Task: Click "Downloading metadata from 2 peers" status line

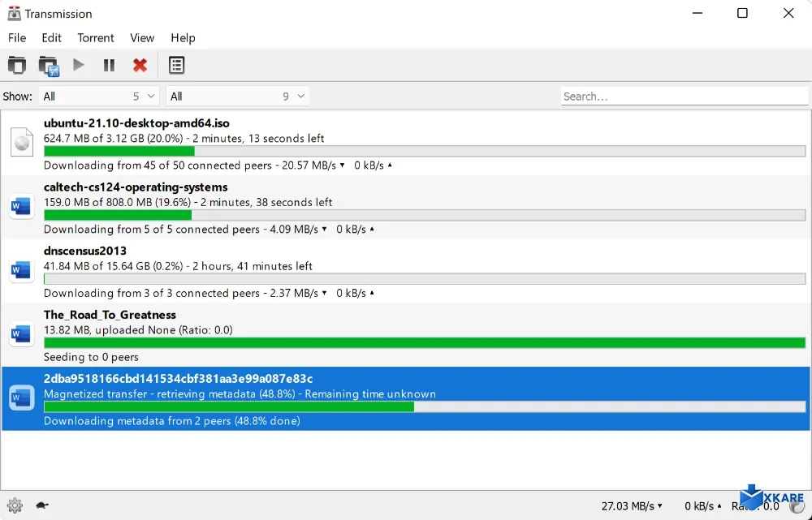Action: pos(172,421)
